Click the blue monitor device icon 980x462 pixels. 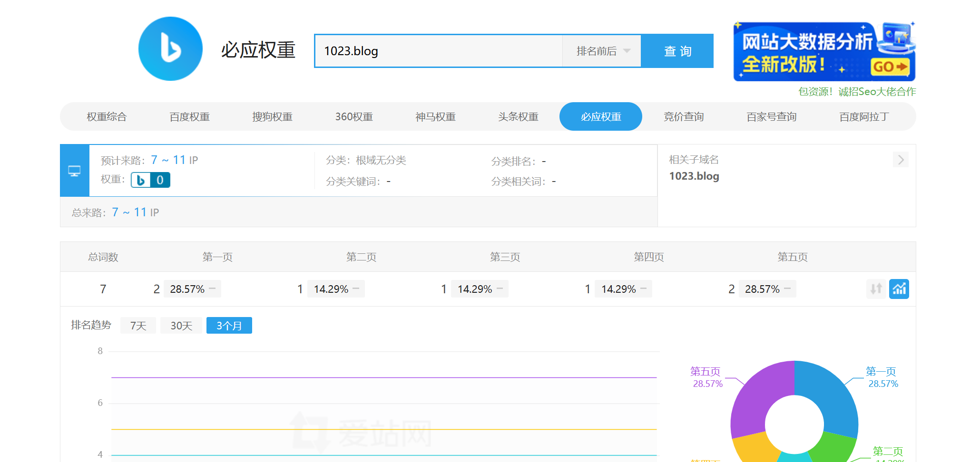75,171
